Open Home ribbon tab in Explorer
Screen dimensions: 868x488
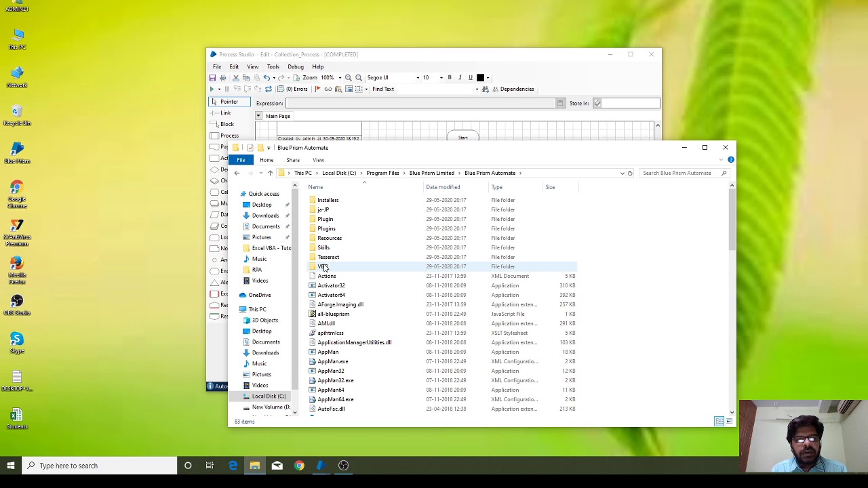267,160
